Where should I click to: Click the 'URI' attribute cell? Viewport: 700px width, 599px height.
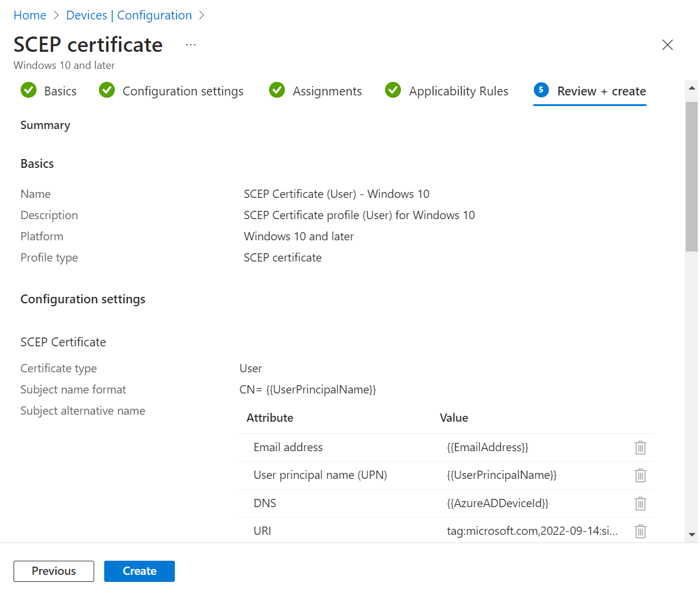coord(262,531)
